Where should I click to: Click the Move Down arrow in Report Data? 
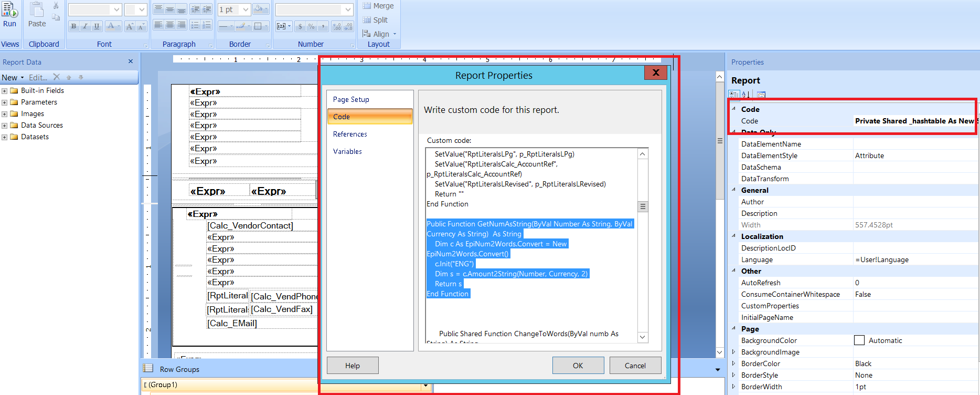click(81, 77)
